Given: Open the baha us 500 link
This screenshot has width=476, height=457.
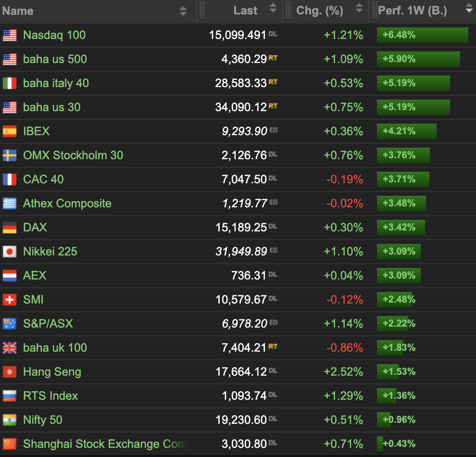Looking at the screenshot, I should (x=55, y=59).
